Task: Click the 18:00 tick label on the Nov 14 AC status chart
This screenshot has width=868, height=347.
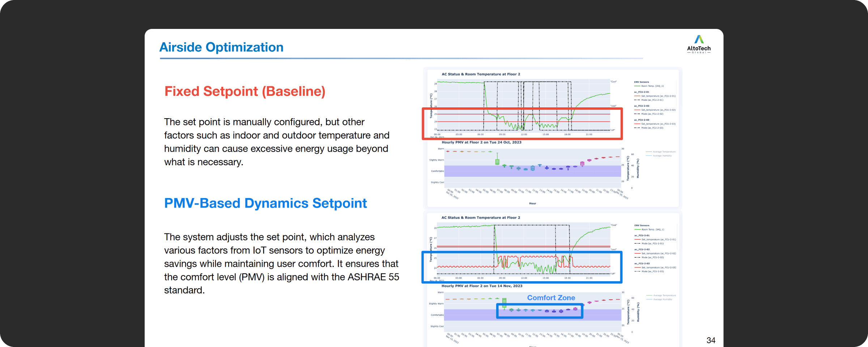Action: [x=567, y=278]
